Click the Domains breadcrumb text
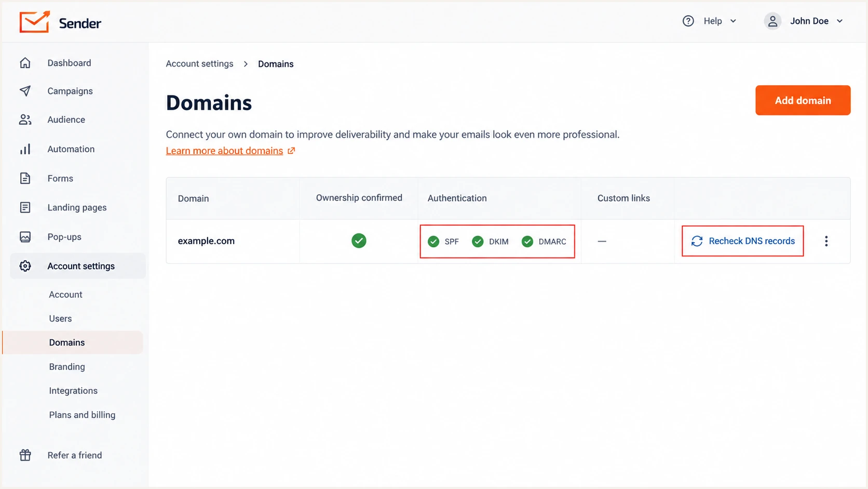 click(276, 64)
